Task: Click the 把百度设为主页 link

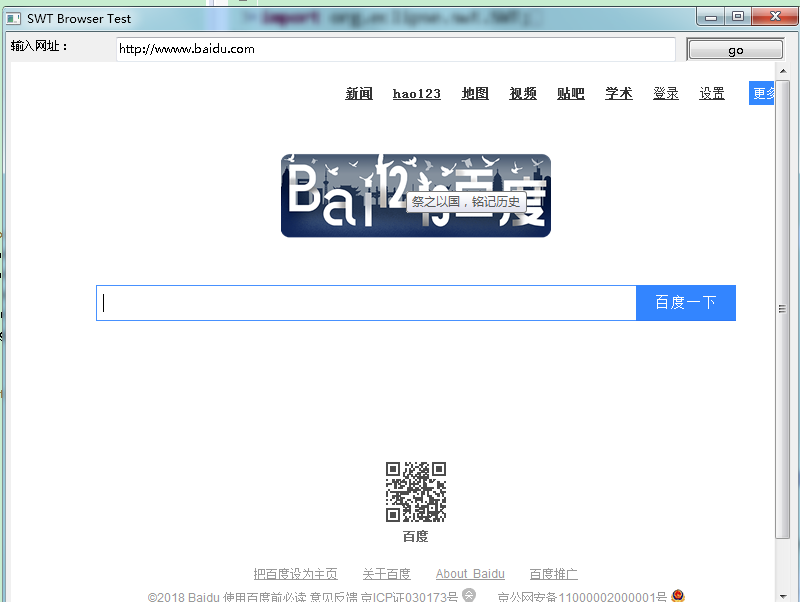Action: pos(295,574)
